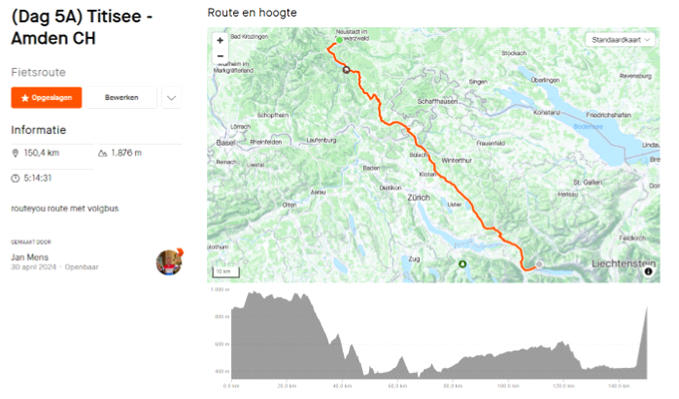
Task: Click the orange route line near Winterthur
Action: click(x=435, y=167)
